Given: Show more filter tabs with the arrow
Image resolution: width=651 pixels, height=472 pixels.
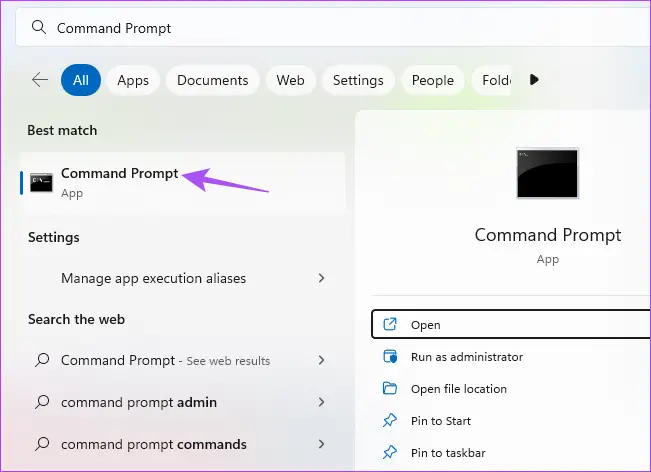Looking at the screenshot, I should point(534,80).
